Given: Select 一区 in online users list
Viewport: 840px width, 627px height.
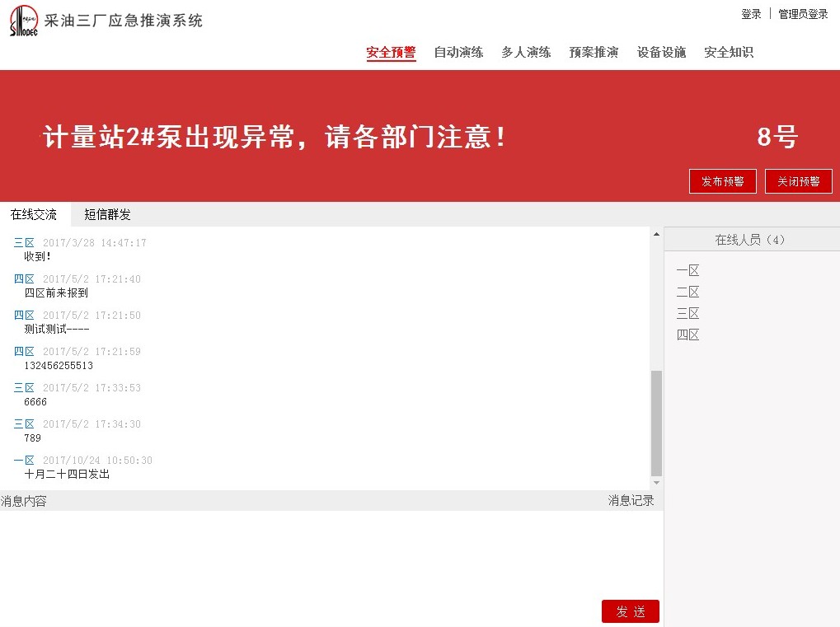Looking at the screenshot, I should [687, 271].
